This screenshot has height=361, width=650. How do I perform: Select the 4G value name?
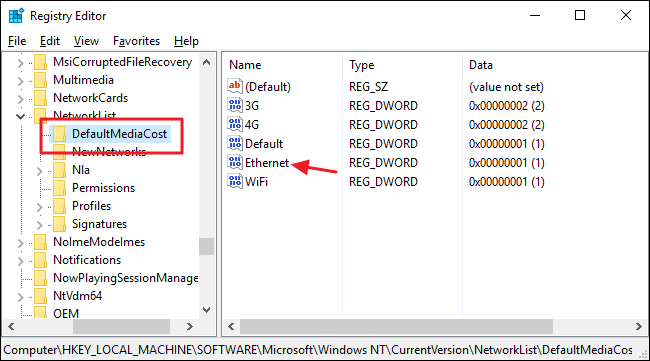252,125
